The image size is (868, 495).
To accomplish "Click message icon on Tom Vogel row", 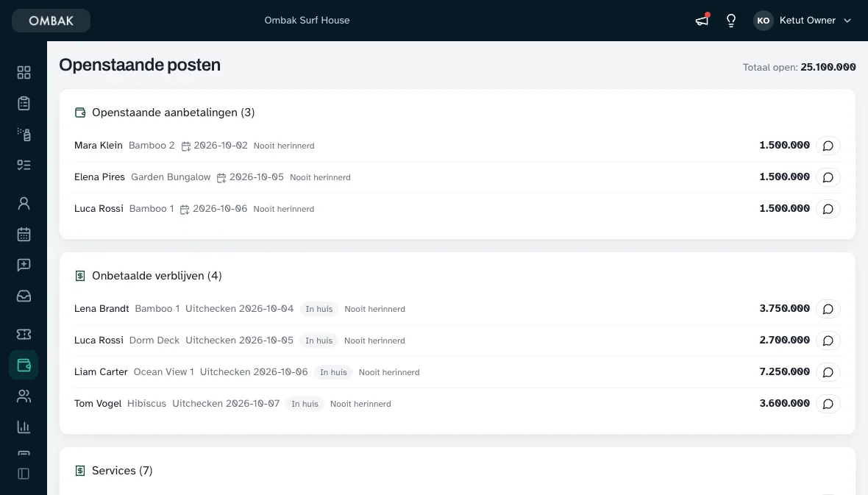I will [828, 404].
